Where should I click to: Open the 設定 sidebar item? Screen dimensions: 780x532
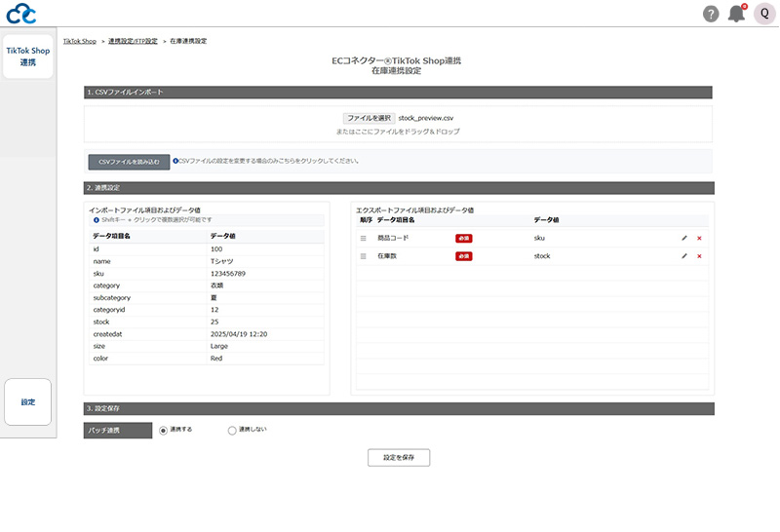click(x=27, y=401)
